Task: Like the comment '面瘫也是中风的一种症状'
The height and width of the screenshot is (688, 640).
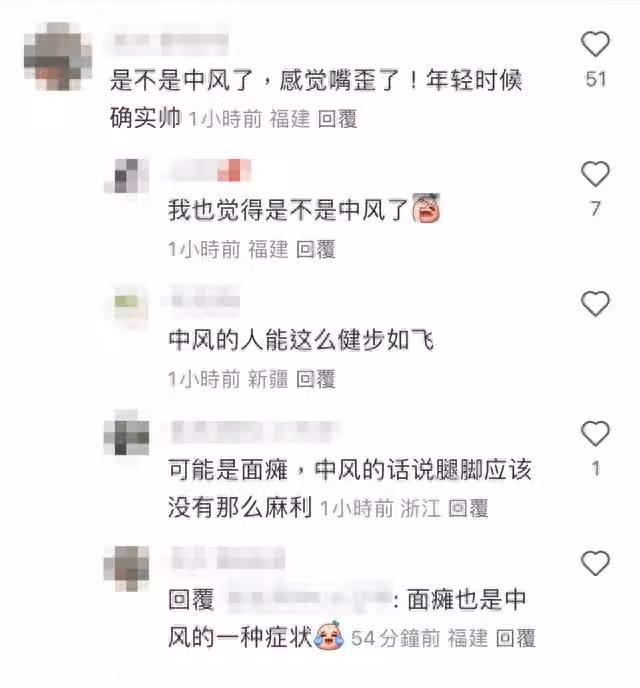Action: tap(595, 563)
